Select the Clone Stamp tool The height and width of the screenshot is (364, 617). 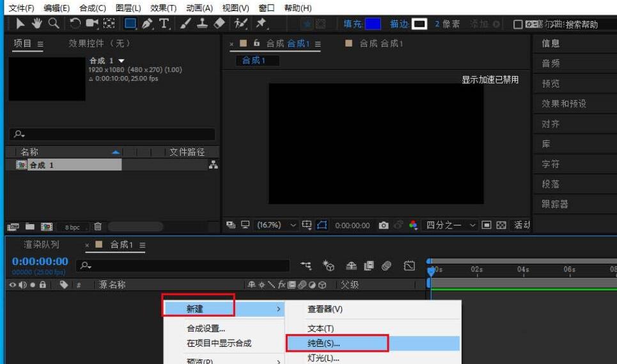pyautogui.click(x=201, y=24)
